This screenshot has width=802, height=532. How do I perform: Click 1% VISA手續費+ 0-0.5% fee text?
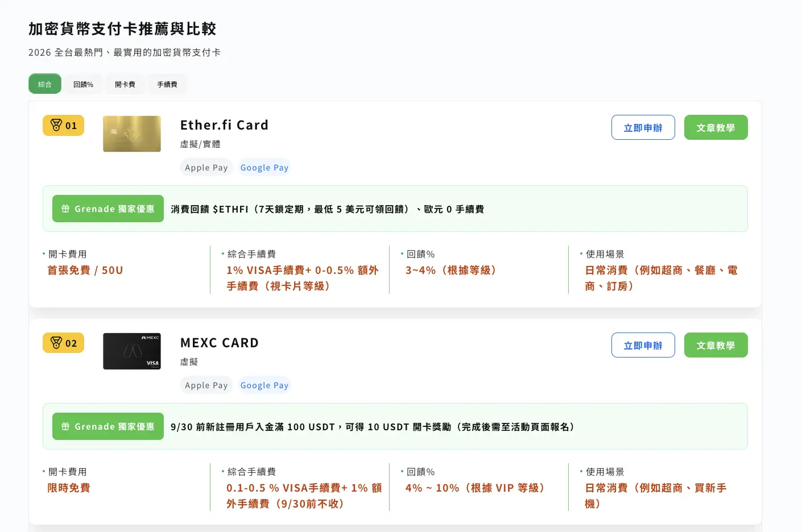pyautogui.click(x=303, y=278)
